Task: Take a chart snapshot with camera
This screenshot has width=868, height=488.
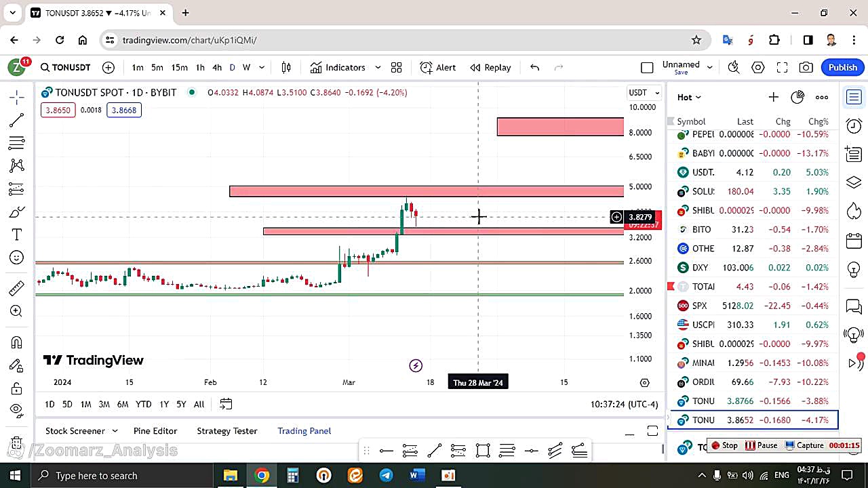Action: tap(806, 67)
